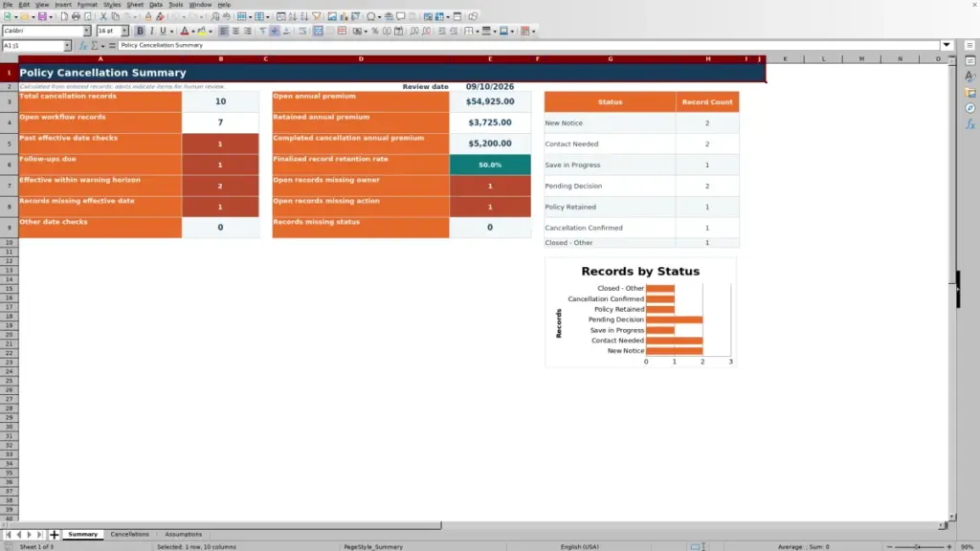This screenshot has height=551, width=980.
Task: Adjust the zoom slider in status bar
Action: point(918,546)
